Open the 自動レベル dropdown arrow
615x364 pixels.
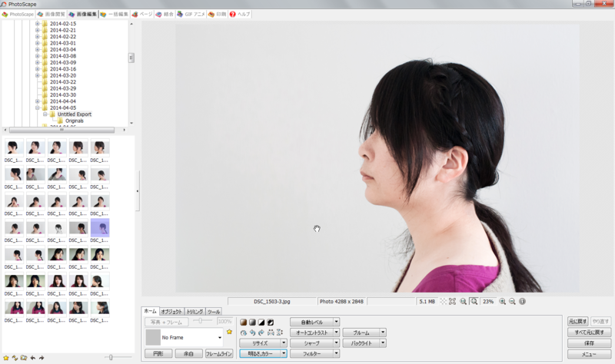(336, 322)
